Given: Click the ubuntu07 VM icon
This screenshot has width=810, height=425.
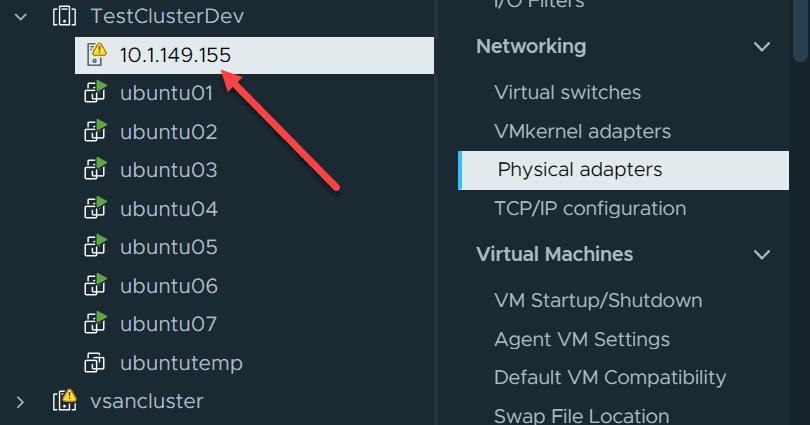Looking at the screenshot, I should (96, 325).
